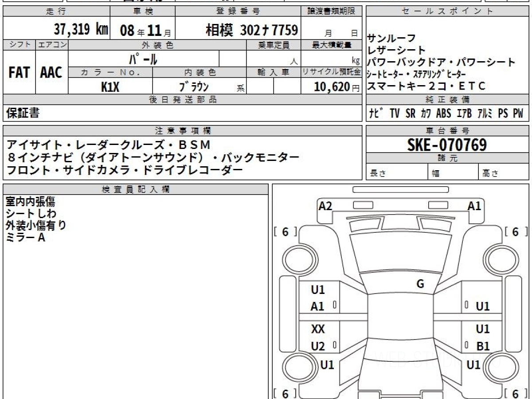
Task: Click the 保証書 item under later-shipped parts
Action: (x=23, y=113)
